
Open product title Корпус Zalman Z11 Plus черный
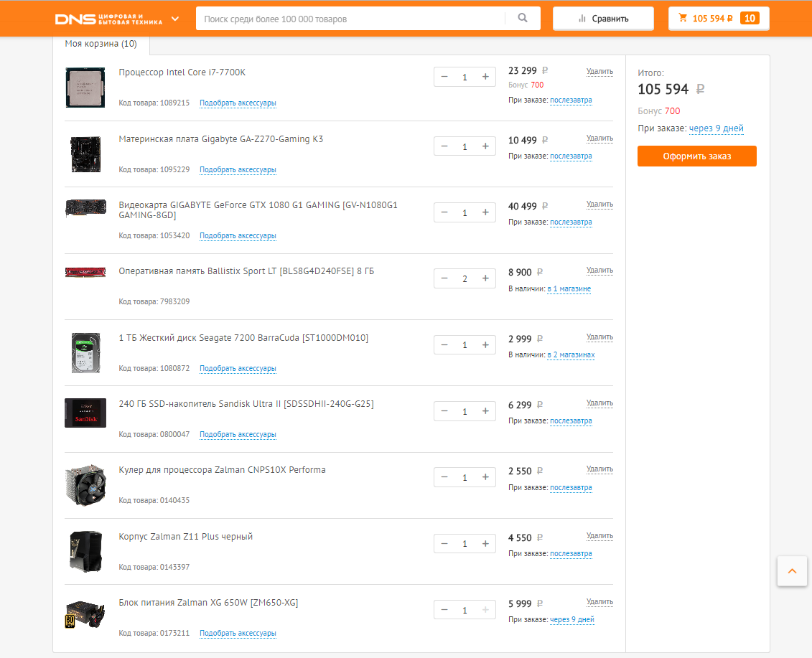tap(186, 537)
